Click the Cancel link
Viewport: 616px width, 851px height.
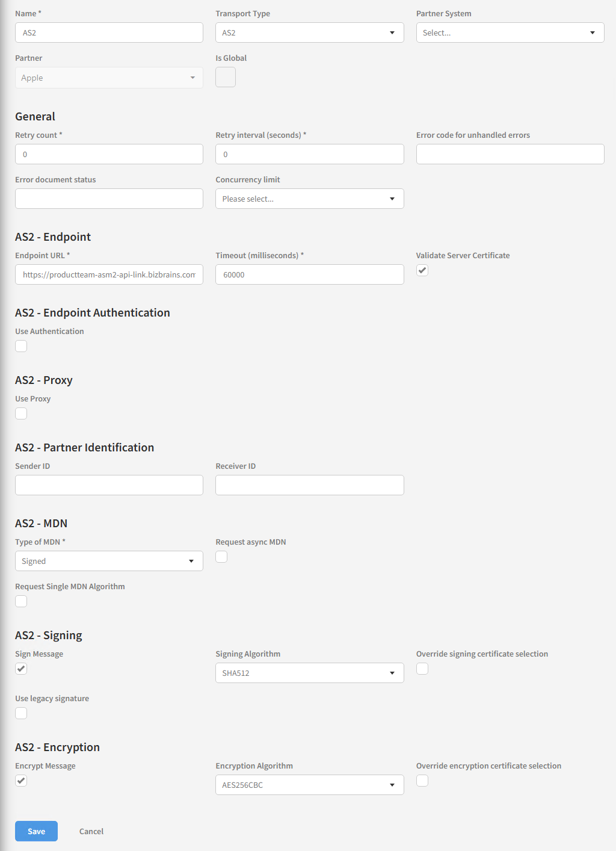coord(91,831)
